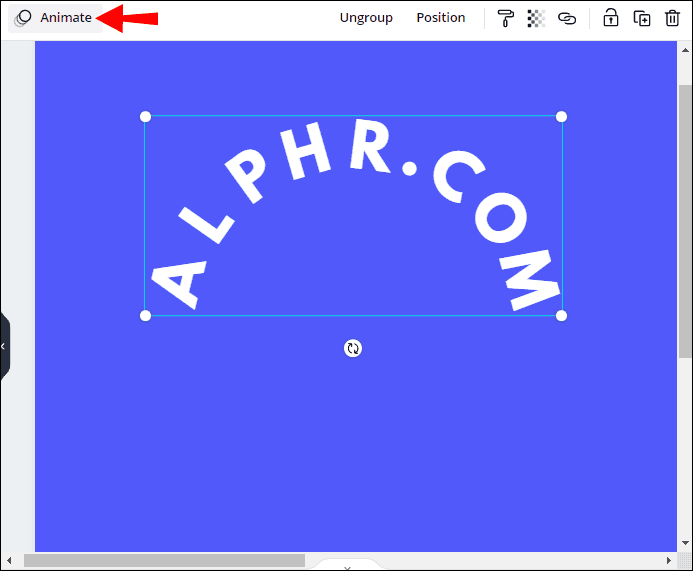Click the top-right resize handle
This screenshot has height=571, width=693.
[x=561, y=117]
